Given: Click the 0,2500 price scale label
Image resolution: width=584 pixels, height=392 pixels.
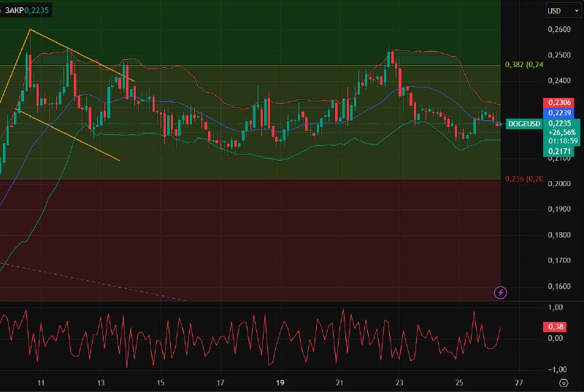Looking at the screenshot, I should click(559, 55).
